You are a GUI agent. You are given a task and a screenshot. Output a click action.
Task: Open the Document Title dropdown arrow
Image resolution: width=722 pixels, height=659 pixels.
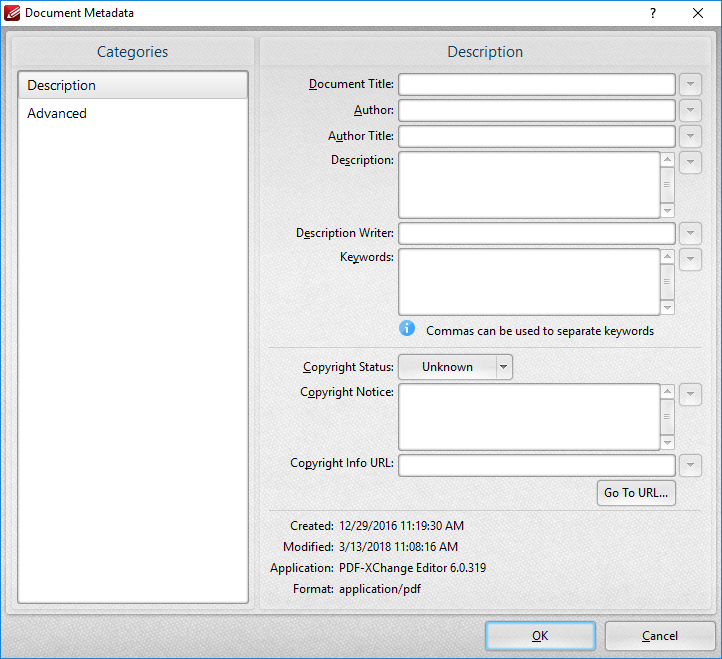[x=690, y=84]
